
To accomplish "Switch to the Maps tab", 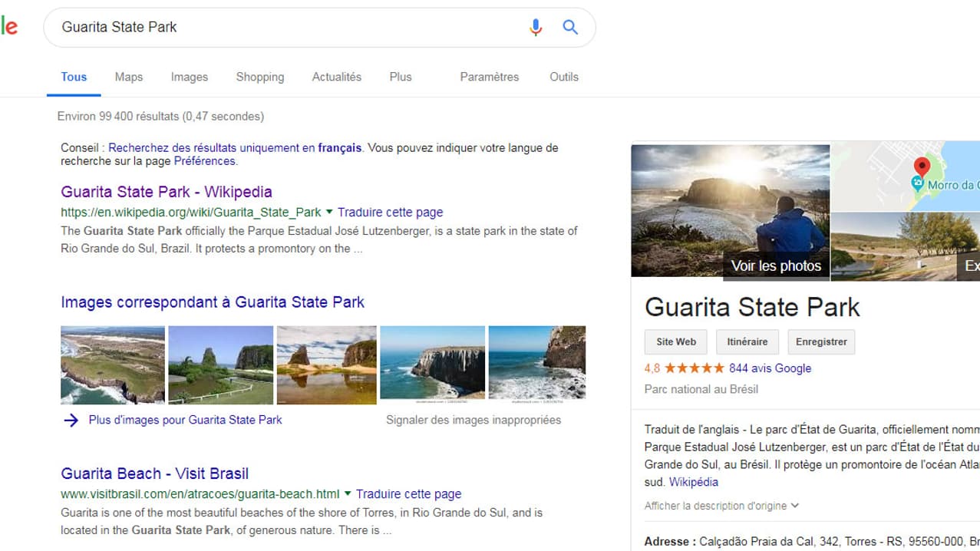I will (x=129, y=77).
